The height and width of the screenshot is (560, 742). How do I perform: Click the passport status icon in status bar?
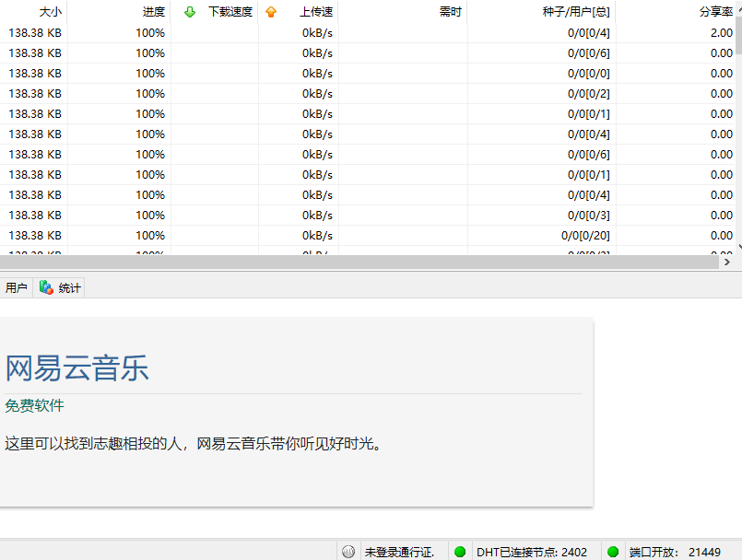coord(348,552)
